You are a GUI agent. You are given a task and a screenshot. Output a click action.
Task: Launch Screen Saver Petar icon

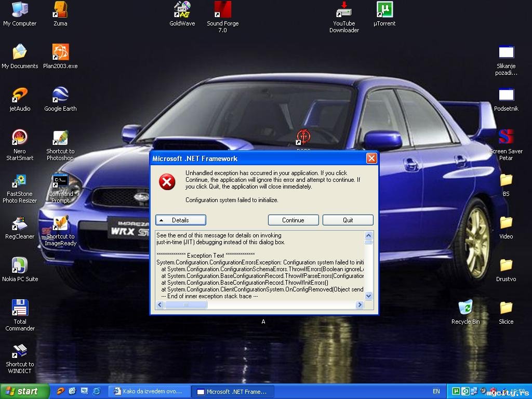[x=506, y=145]
